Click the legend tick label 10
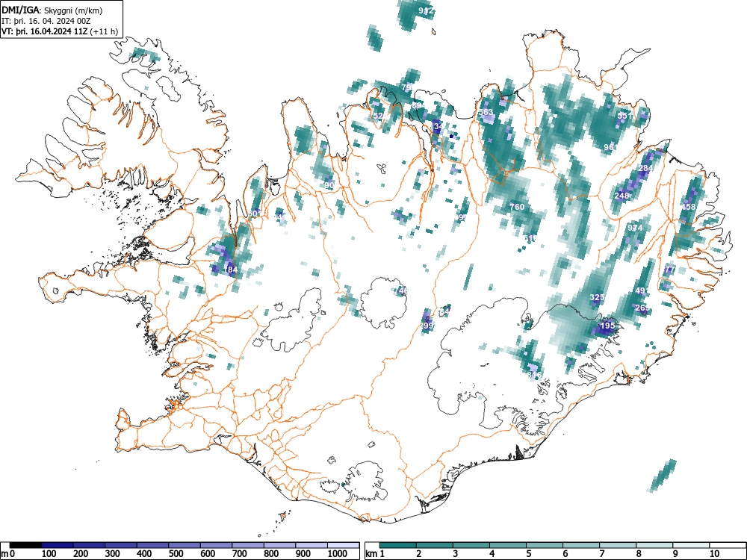This screenshot has height=560, width=747. pos(714,554)
